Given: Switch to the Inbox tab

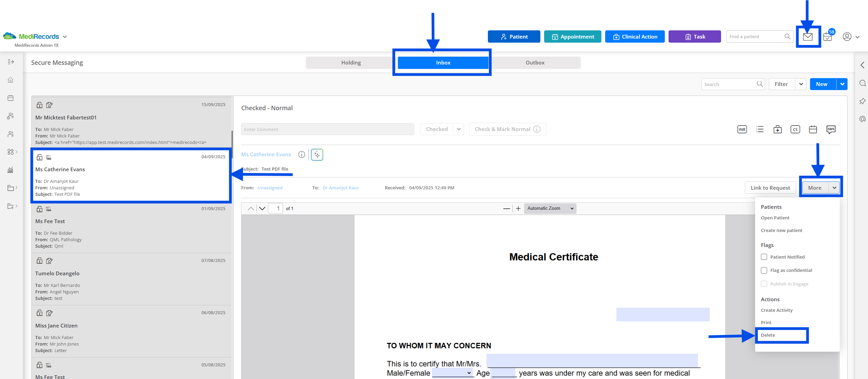Looking at the screenshot, I should [x=443, y=63].
